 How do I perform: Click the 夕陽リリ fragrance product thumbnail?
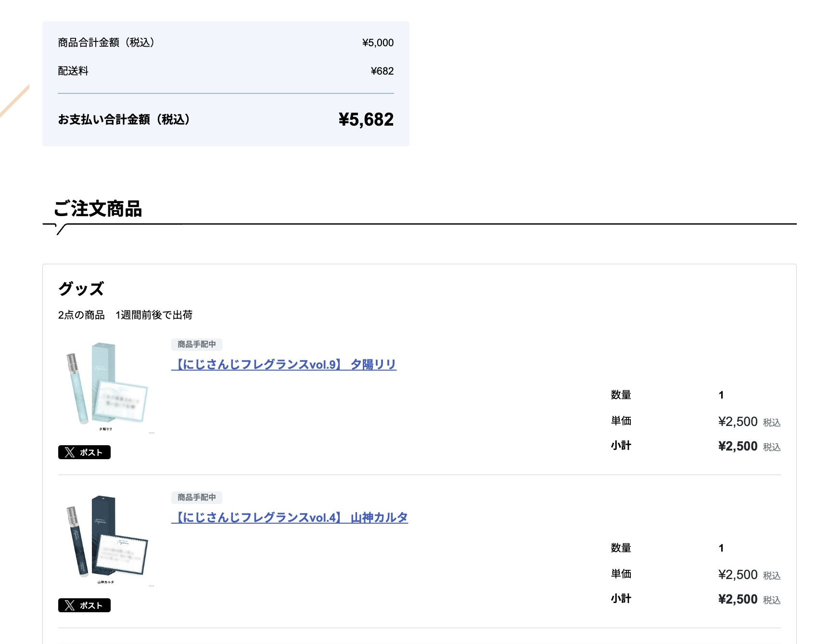(106, 387)
